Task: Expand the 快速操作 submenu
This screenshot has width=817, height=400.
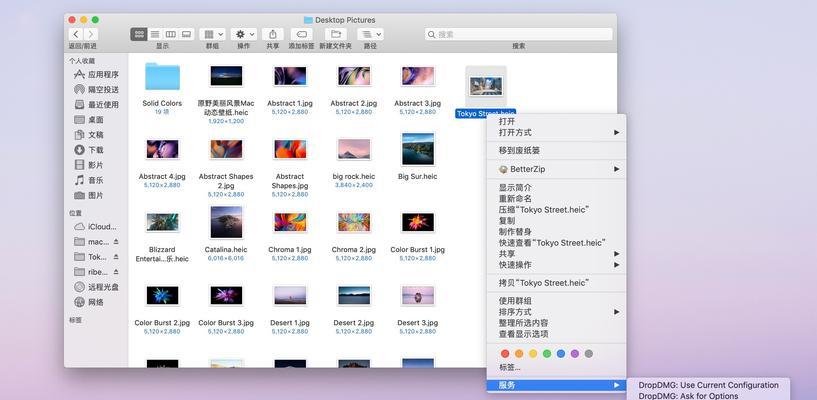Action: click(x=556, y=265)
